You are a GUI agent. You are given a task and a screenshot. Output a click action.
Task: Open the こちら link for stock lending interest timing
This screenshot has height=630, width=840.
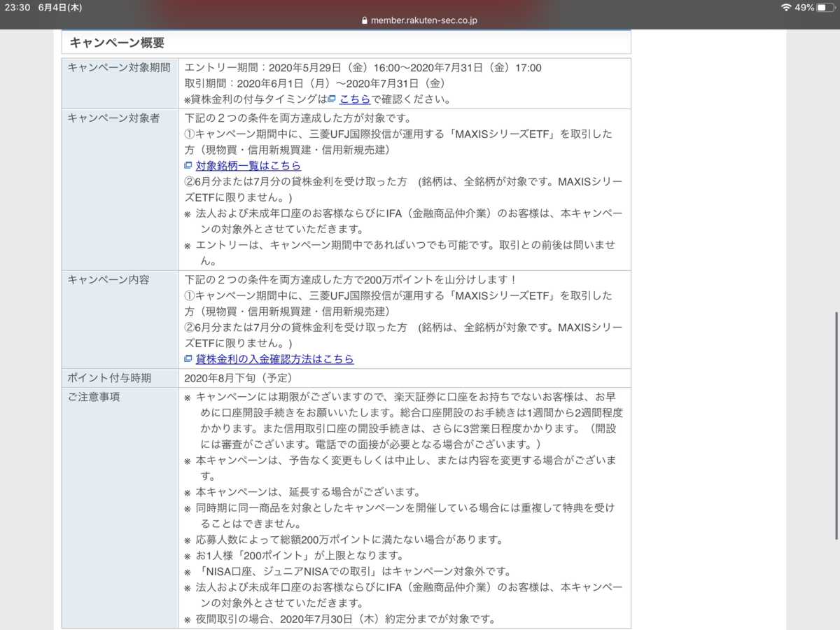[355, 99]
